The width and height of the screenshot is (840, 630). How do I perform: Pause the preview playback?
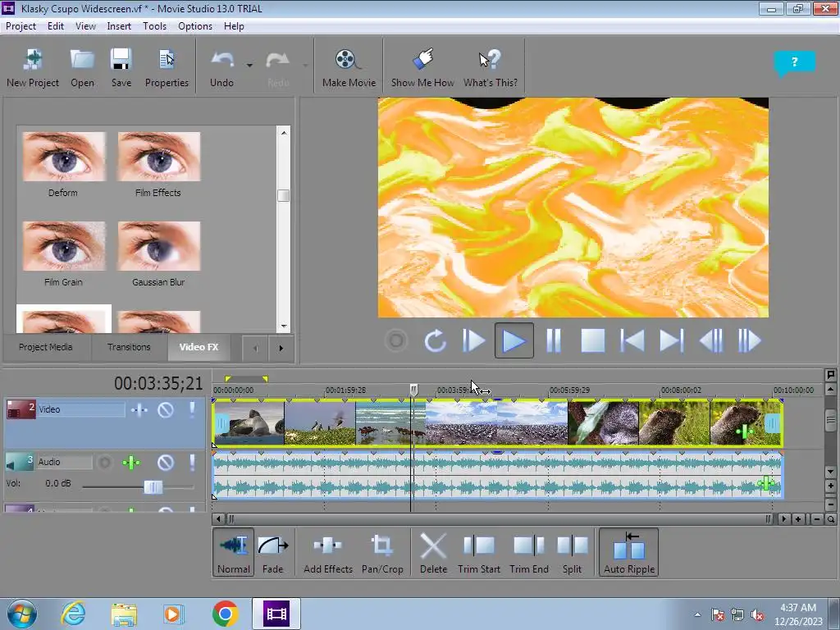(554, 340)
